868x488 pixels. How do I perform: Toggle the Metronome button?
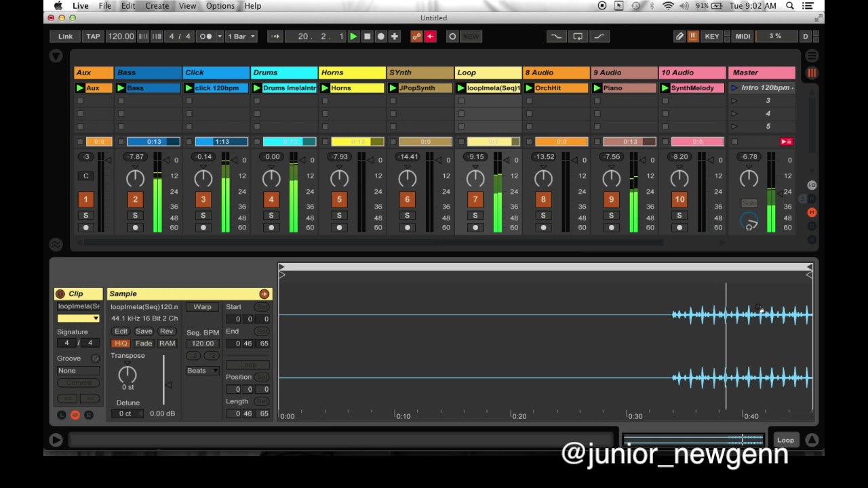207,37
